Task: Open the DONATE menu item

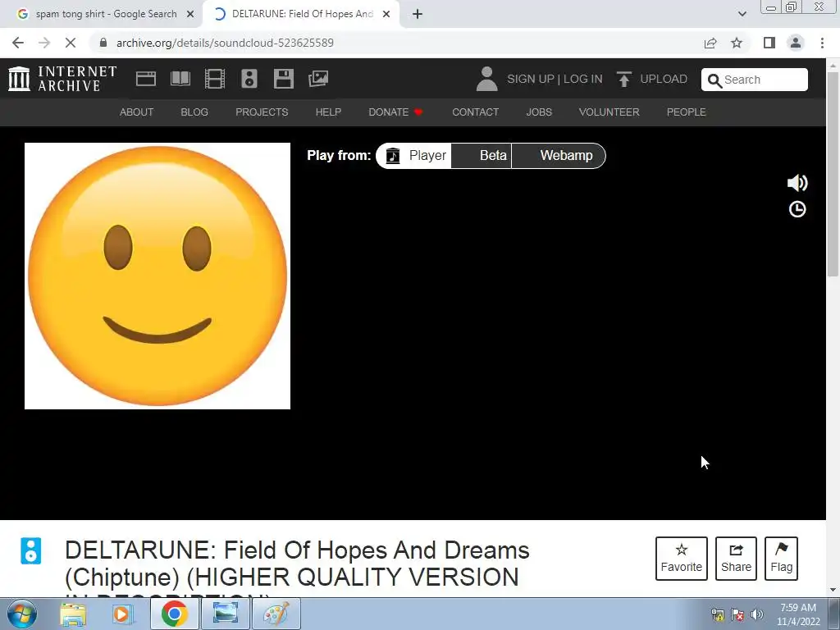Action: point(396,112)
